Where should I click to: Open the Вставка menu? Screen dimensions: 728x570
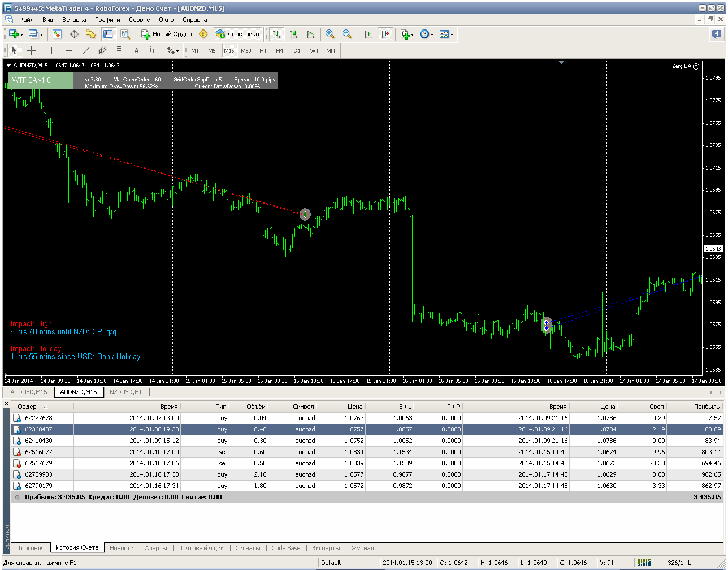(x=74, y=20)
